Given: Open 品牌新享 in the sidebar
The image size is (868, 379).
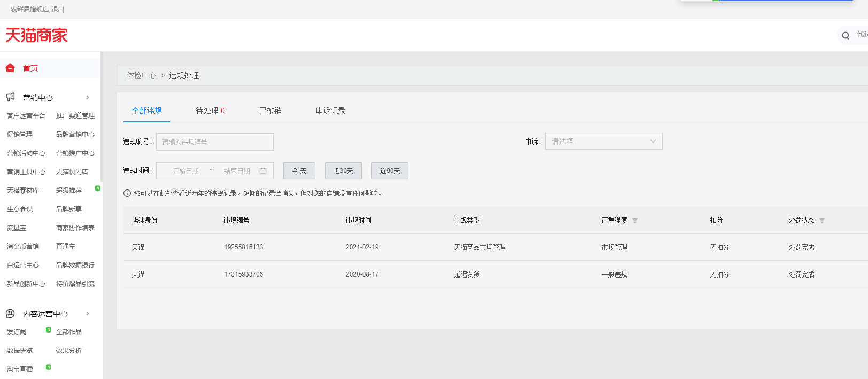Looking at the screenshot, I should [x=69, y=209].
